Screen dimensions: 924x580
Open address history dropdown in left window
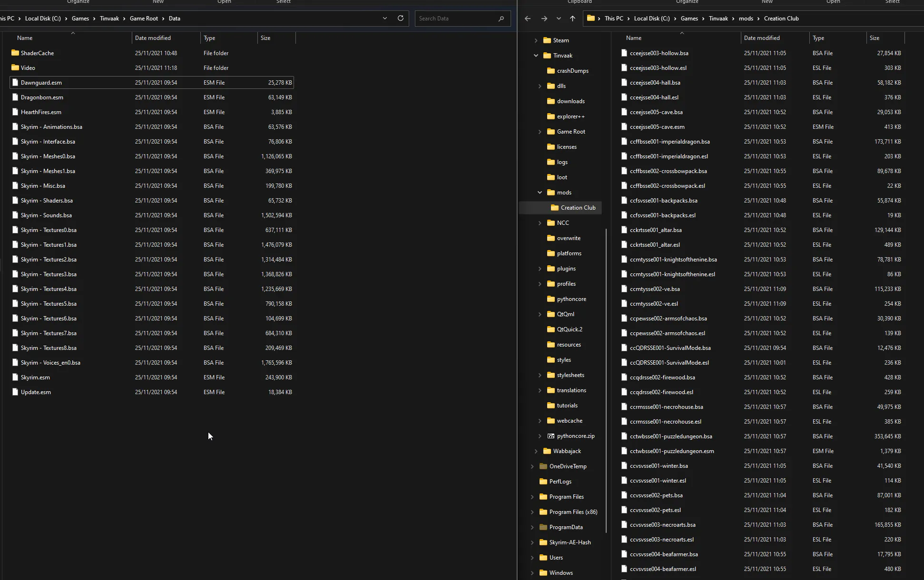point(385,18)
